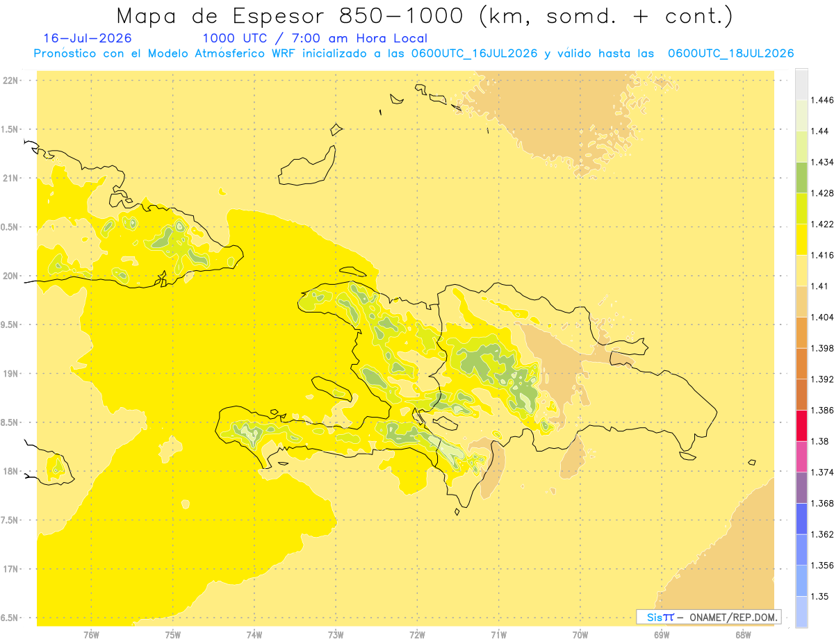Click the 'ONAMET/REP.DOM.' credit label
The width and height of the screenshot is (834, 644).
point(735,617)
